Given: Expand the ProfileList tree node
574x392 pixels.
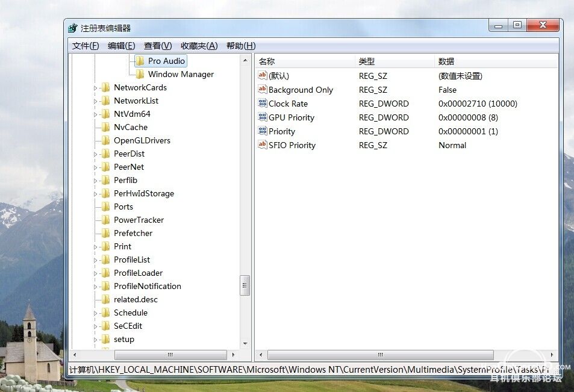Looking at the screenshot, I should (95, 260).
